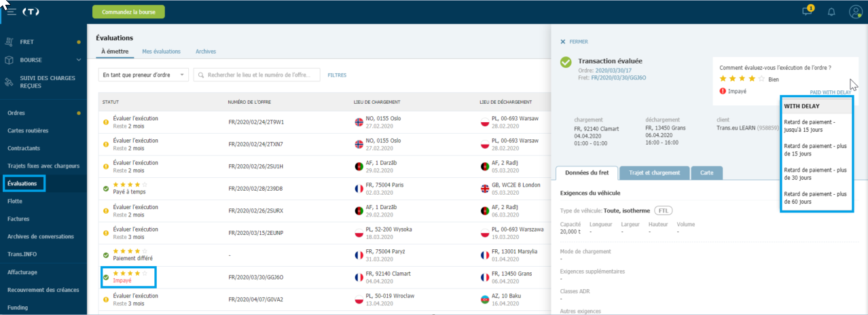868x315 pixels.
Task: Click the UK flag for WC2E 8 London
Action: pyautogui.click(x=485, y=189)
